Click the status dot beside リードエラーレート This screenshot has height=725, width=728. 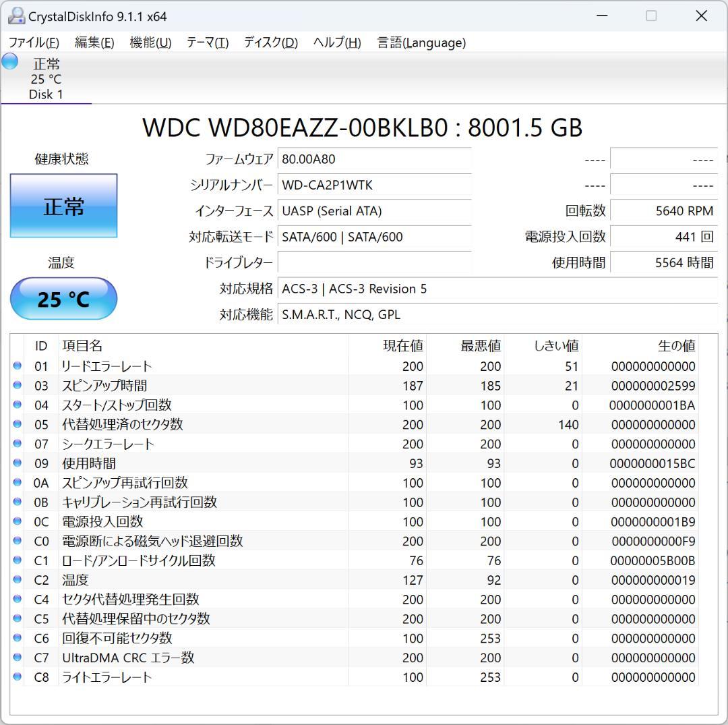click(x=17, y=366)
